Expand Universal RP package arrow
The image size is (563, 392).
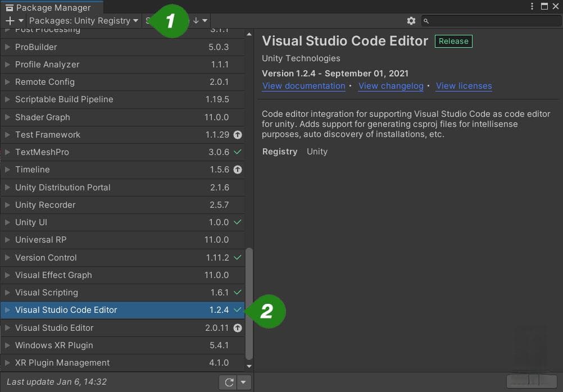(7, 240)
